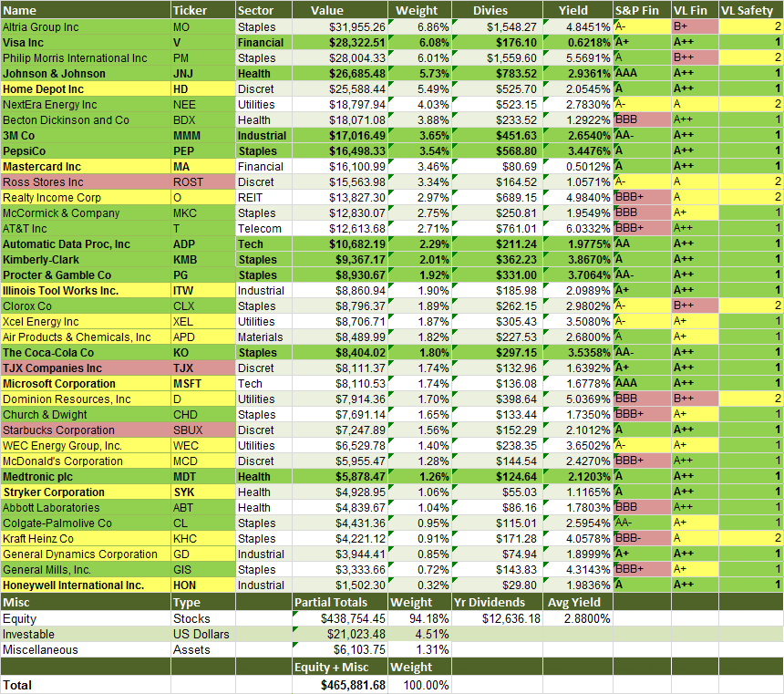Select the Colgate-Palmolive Co cell
The width and height of the screenshot is (784, 694).
(x=86, y=523)
